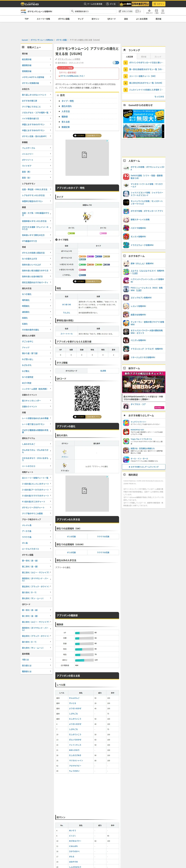Click the ポケモンレジェンズZA game link text
Image resolution: width=186 pixels, height=868 pixels.
(x=147, y=168)
